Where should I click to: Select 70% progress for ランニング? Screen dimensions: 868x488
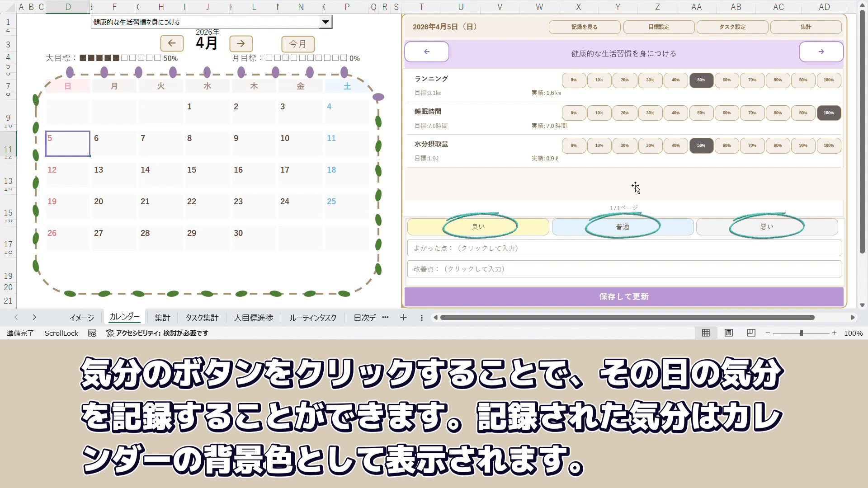coord(752,80)
